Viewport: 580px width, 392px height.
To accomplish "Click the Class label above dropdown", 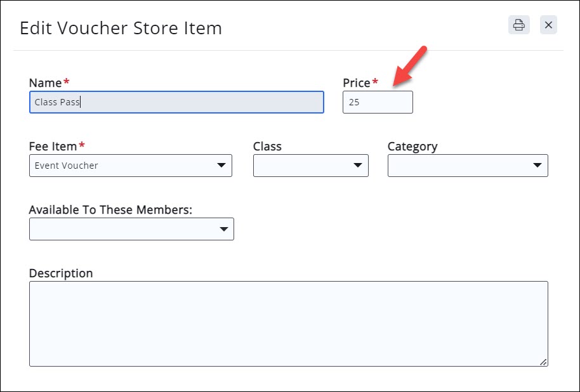I will pos(267,147).
